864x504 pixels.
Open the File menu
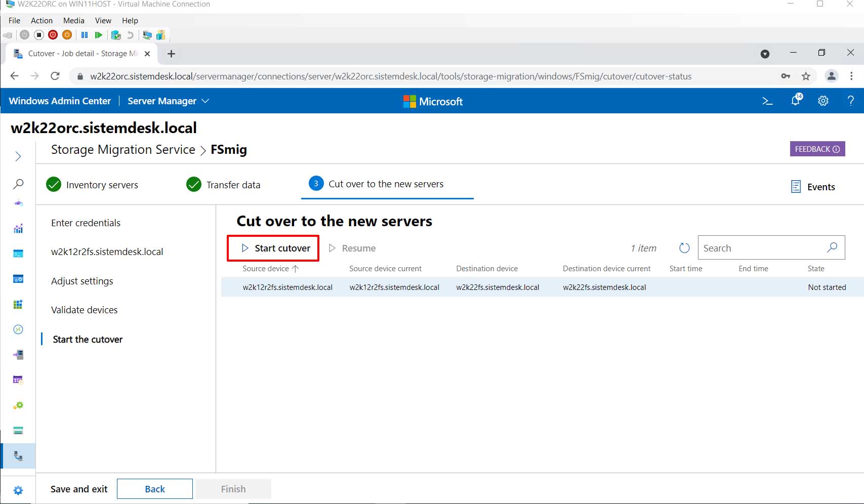tap(14, 20)
